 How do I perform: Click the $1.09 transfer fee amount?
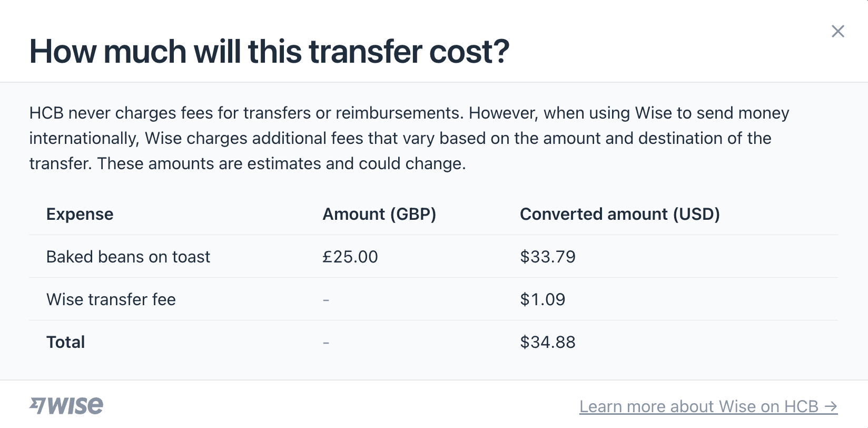tap(542, 299)
